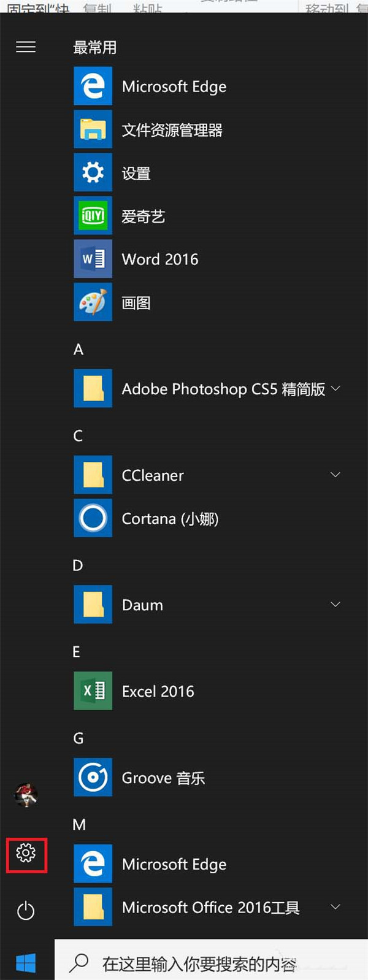Open Groove 音乐
The height and width of the screenshot is (980, 368).
click(x=163, y=778)
